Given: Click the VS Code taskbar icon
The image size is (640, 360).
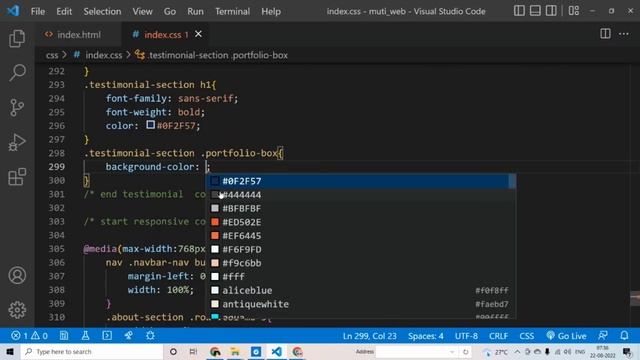Looking at the screenshot, I should [276, 352].
